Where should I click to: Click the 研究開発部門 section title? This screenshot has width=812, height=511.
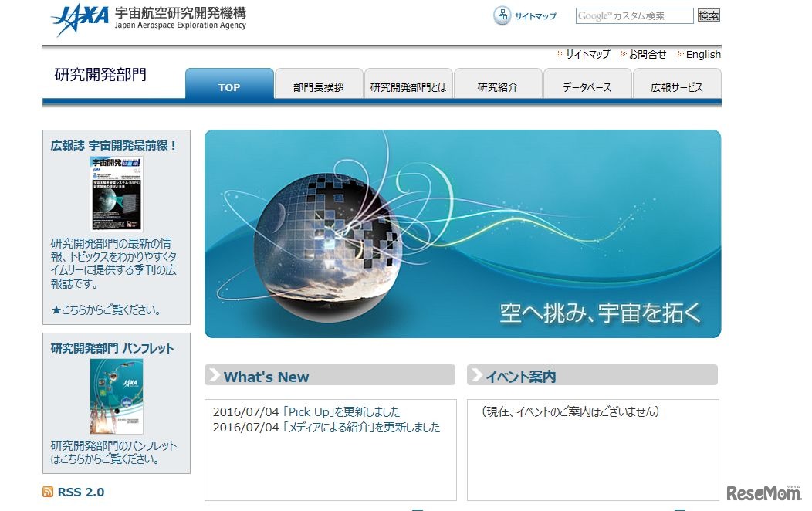[x=100, y=75]
